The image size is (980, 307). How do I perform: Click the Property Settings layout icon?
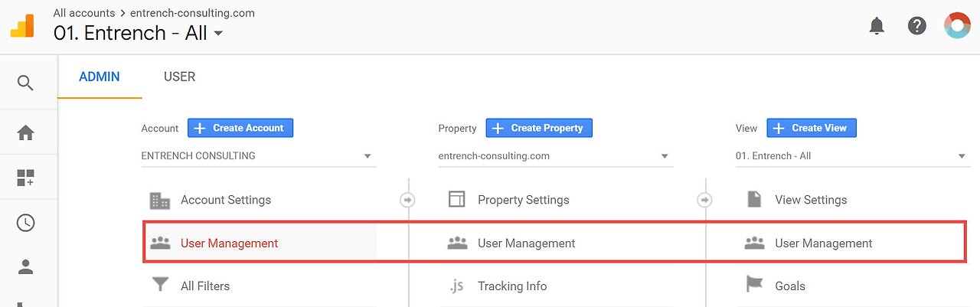click(x=457, y=200)
